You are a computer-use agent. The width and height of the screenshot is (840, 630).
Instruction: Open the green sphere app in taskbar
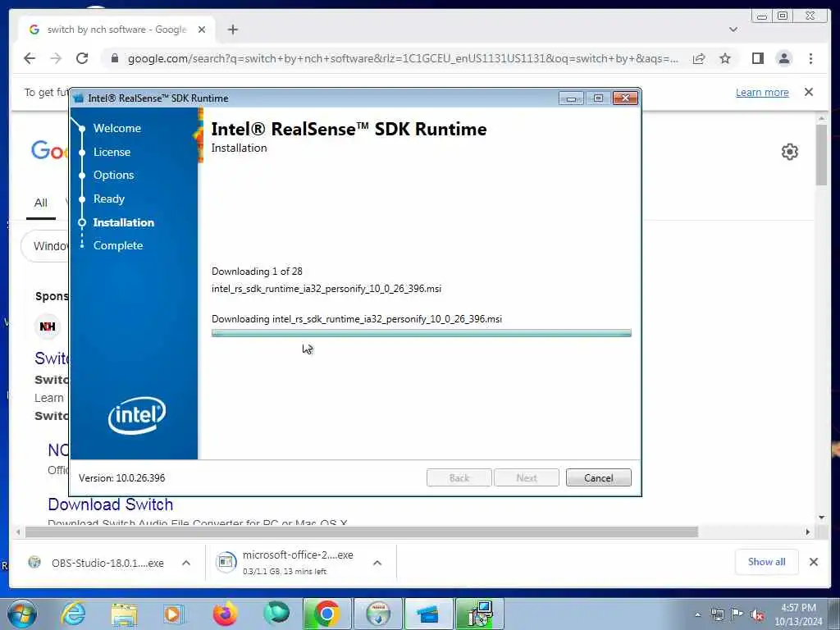[x=276, y=614]
